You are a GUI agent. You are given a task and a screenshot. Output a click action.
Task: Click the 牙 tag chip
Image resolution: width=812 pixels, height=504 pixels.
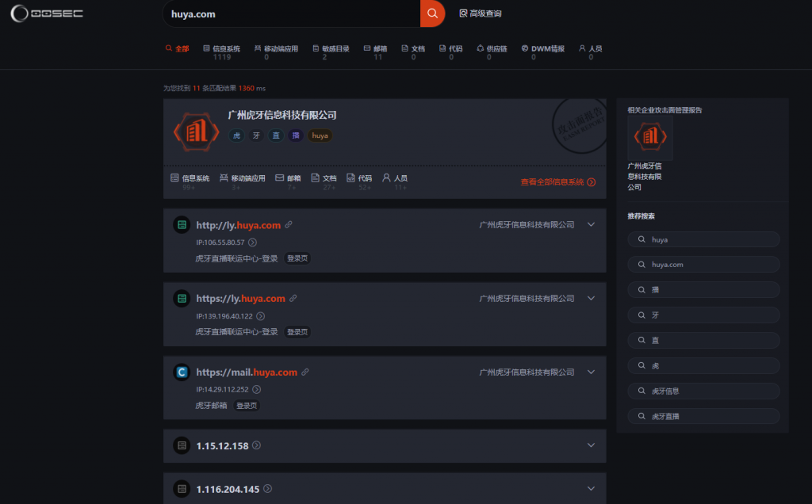256,136
